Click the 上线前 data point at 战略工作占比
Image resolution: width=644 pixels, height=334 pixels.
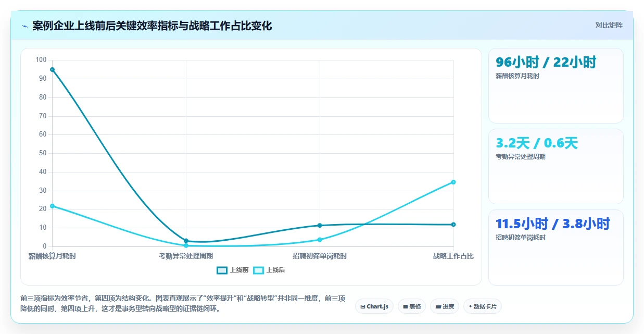[453, 225]
